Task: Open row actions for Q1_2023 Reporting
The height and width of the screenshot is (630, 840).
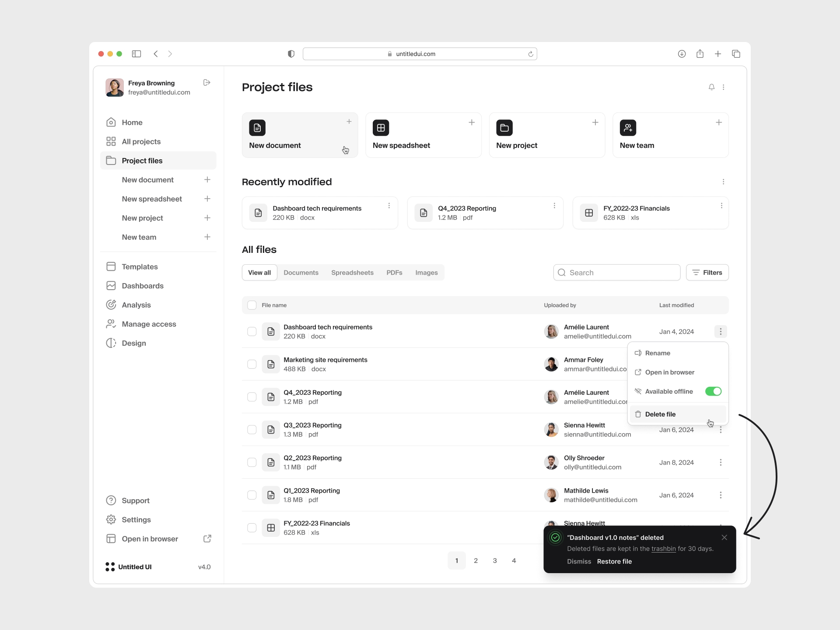Action: tap(721, 495)
